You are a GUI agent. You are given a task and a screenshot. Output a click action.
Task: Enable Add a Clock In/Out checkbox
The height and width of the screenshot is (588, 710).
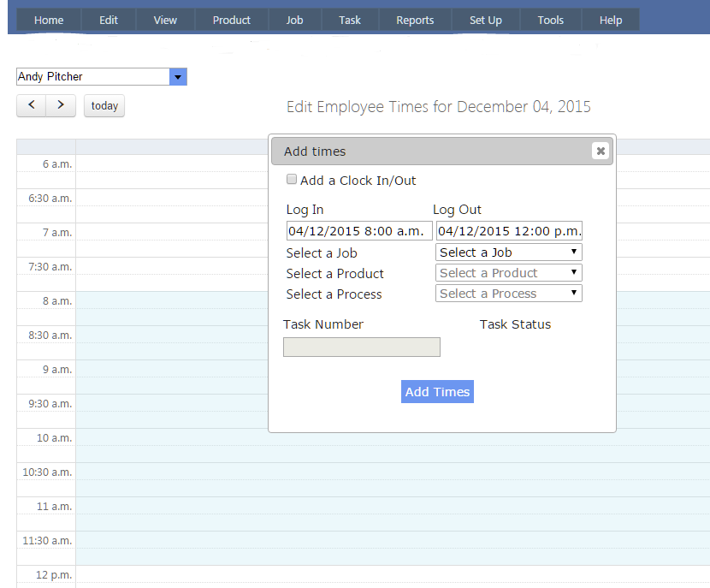[x=292, y=180]
